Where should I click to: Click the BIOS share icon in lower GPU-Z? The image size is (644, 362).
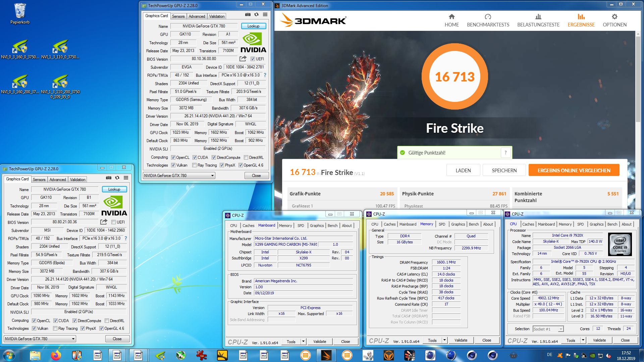[104, 222]
